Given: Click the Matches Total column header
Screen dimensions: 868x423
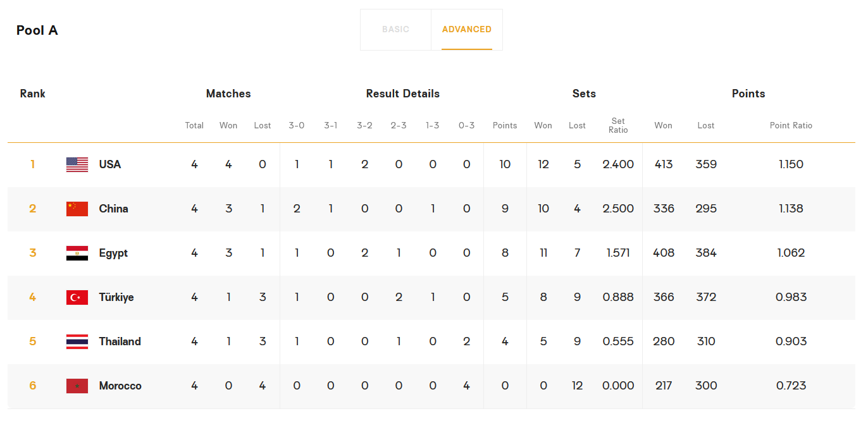Looking at the screenshot, I should click(x=194, y=125).
